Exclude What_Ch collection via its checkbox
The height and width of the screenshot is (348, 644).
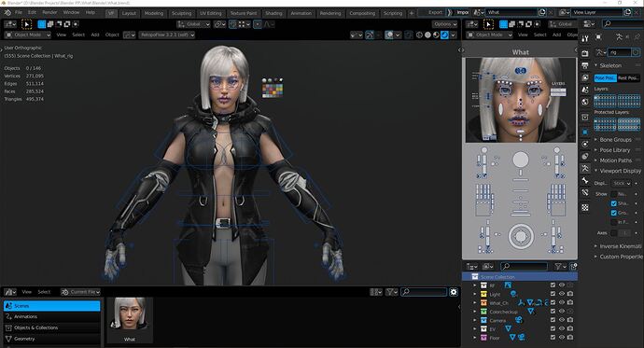click(x=553, y=302)
